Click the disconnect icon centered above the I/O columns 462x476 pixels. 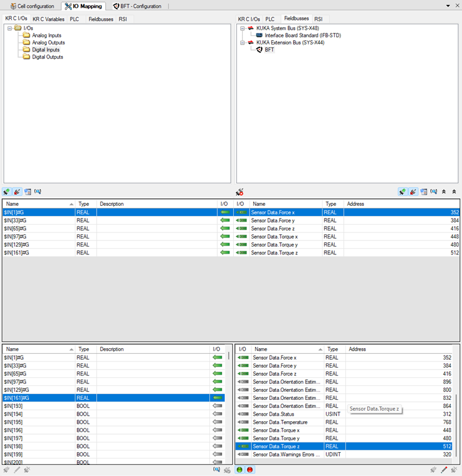(x=239, y=192)
